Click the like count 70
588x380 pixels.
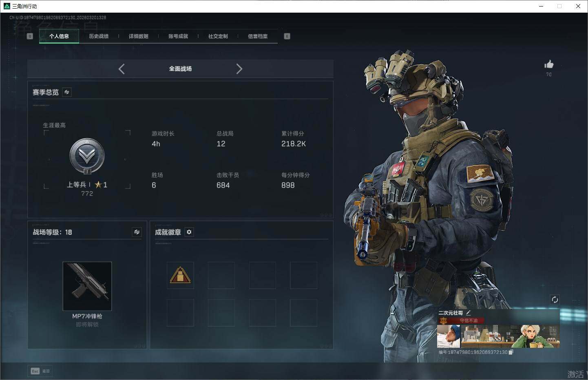(x=549, y=75)
